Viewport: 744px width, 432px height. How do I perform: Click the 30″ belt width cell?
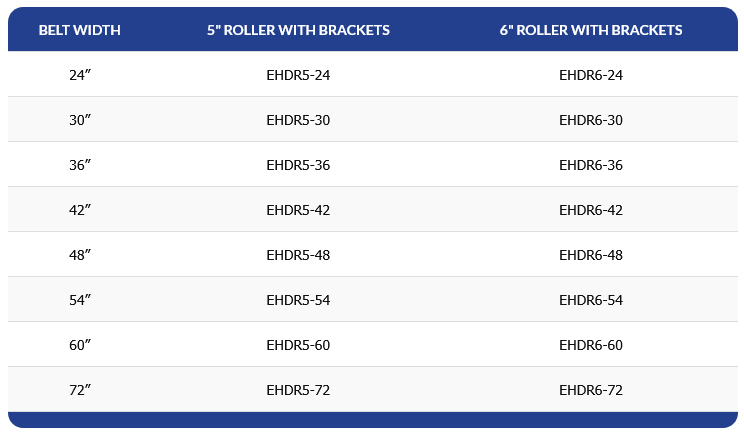(x=80, y=120)
